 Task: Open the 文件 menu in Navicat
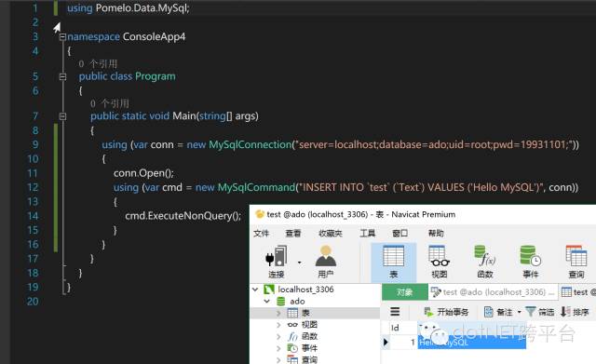[x=261, y=234]
